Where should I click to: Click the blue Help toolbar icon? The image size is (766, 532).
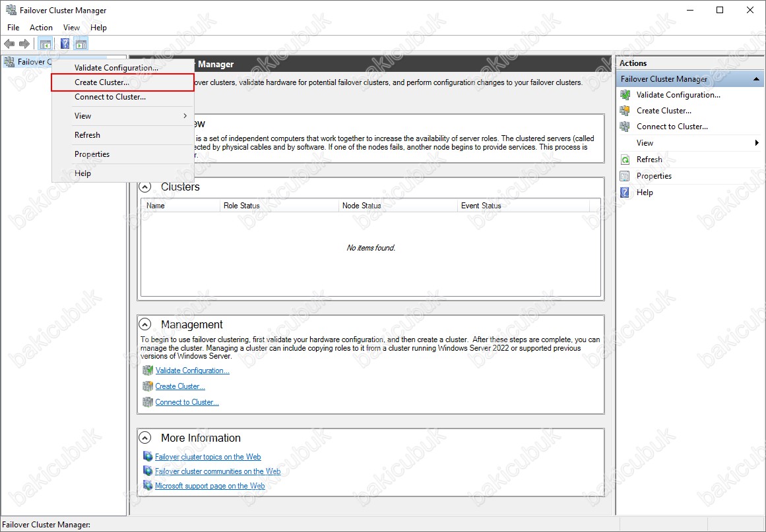pyautogui.click(x=65, y=44)
